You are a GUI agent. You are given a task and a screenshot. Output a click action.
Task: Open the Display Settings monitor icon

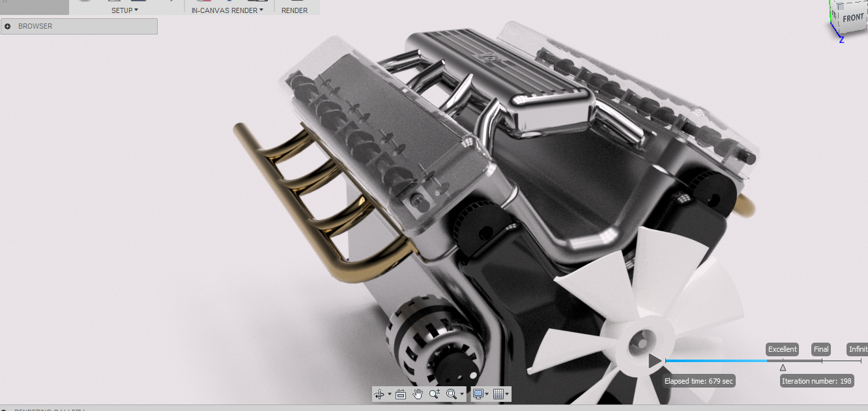coord(478,394)
